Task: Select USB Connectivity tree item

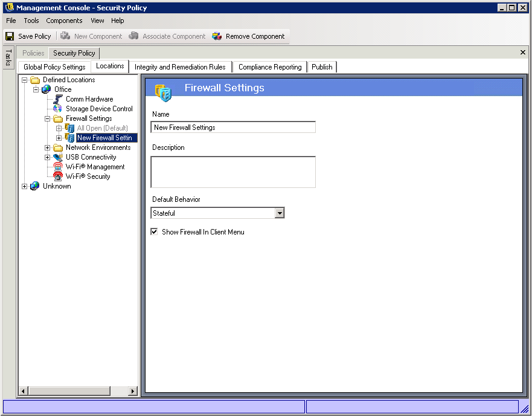Action: tap(91, 157)
